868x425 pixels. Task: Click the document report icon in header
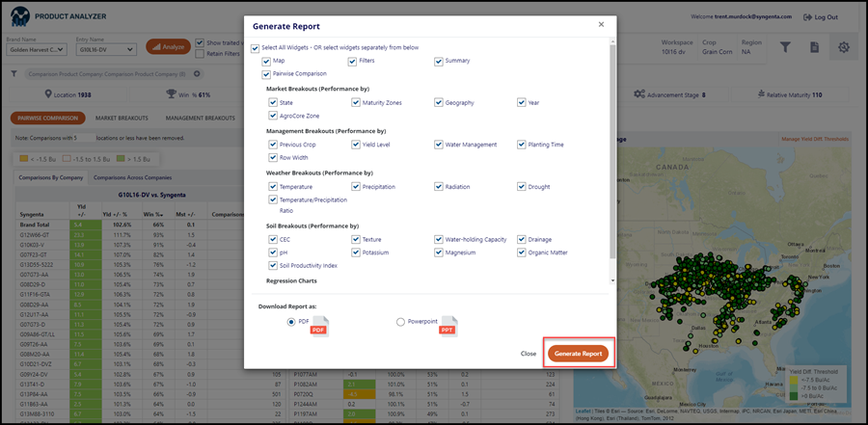pos(814,47)
